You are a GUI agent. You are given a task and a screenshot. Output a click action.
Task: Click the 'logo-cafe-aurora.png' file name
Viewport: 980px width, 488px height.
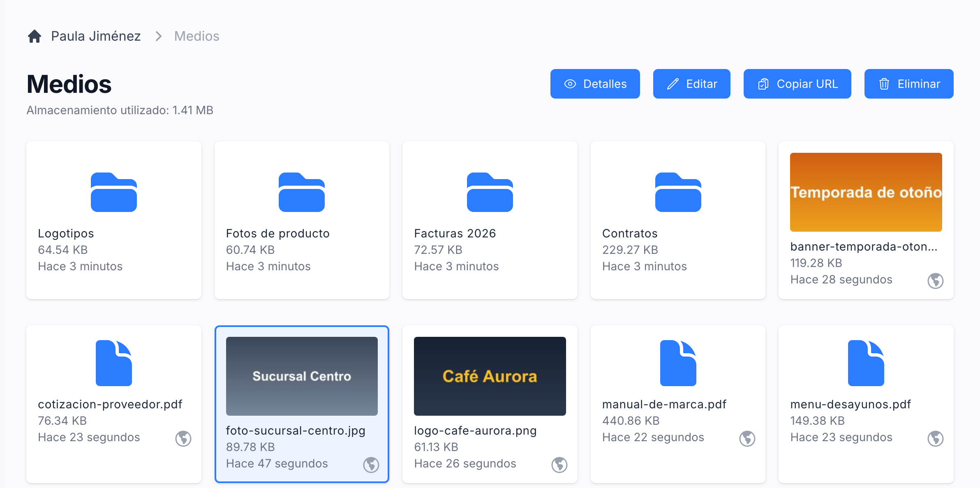475,430
